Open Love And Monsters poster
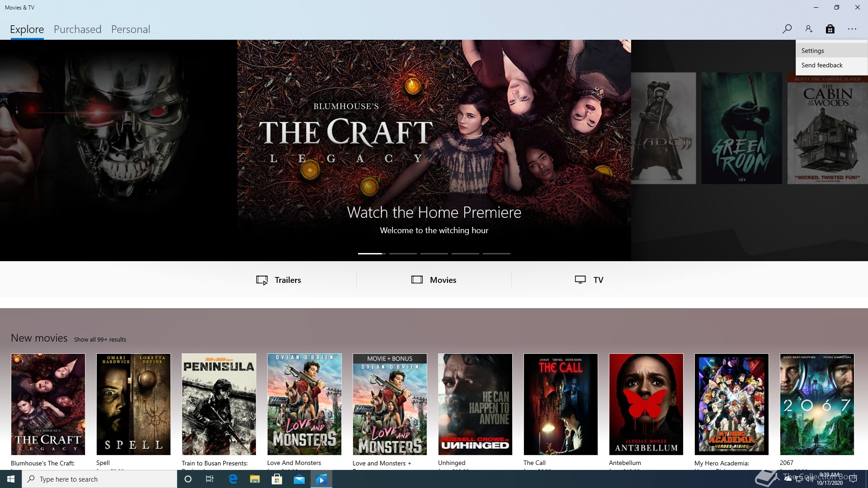This screenshot has height=488, width=868. [x=304, y=404]
